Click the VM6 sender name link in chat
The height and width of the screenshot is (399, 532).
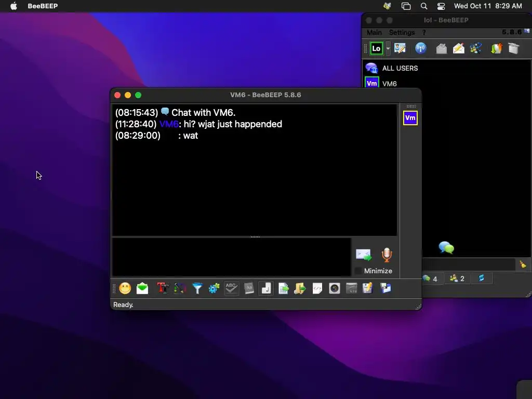pyautogui.click(x=169, y=124)
